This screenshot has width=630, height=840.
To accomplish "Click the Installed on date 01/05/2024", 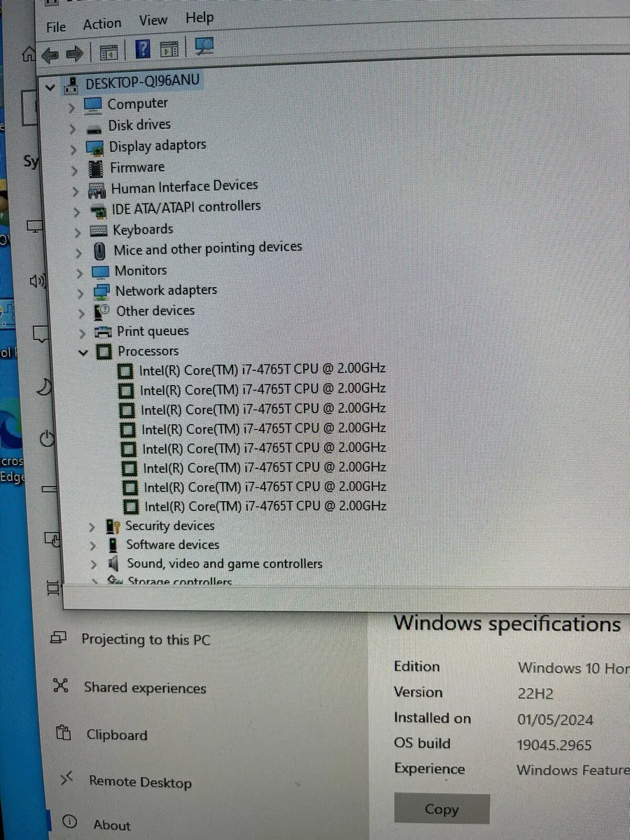I will pos(556,720).
